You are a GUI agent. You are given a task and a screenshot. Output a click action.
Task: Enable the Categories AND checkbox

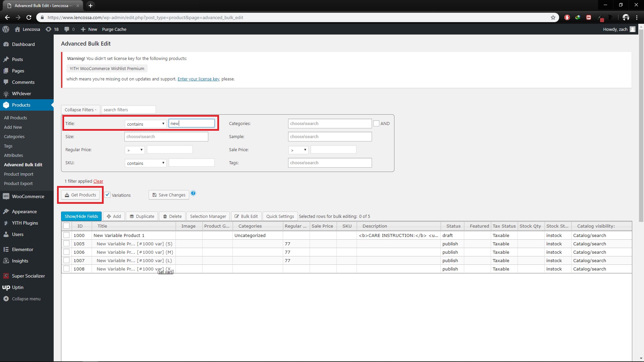pyautogui.click(x=376, y=123)
